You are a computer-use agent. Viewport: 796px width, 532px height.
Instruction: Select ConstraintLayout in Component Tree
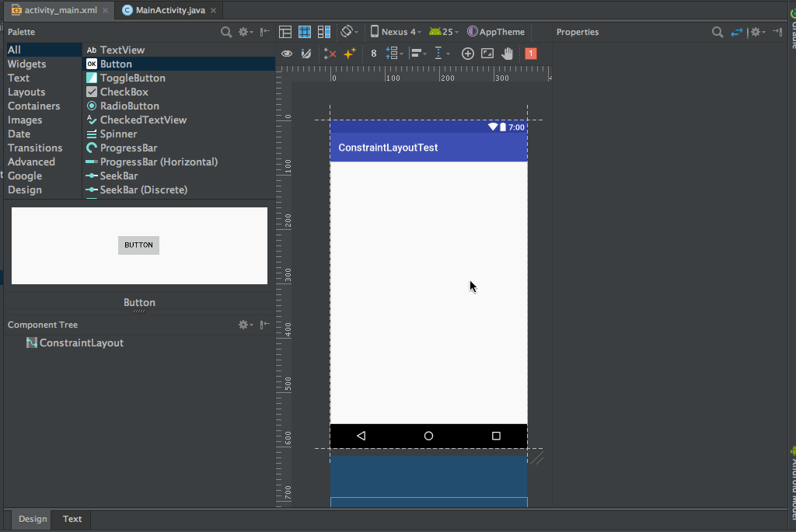(x=81, y=342)
